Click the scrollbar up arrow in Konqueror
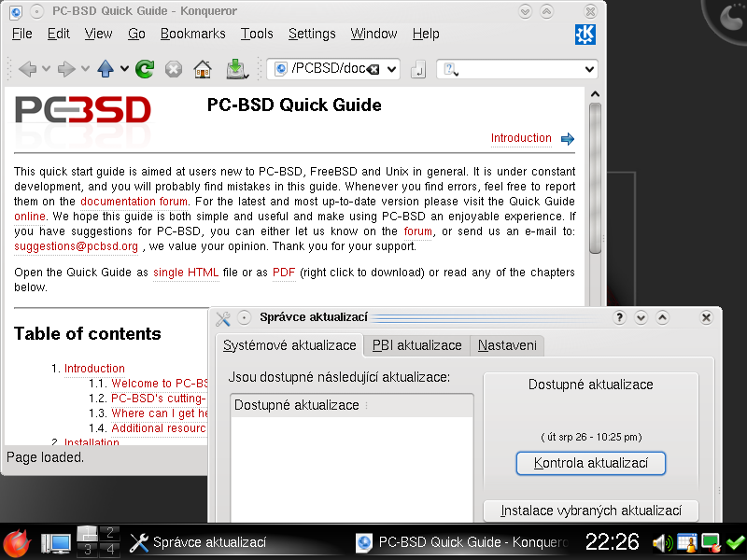 point(595,94)
